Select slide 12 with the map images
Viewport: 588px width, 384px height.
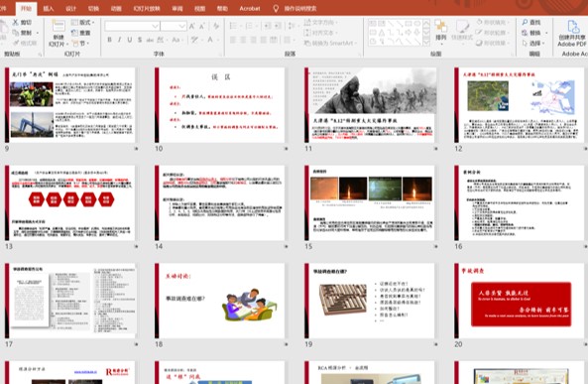[520, 105]
